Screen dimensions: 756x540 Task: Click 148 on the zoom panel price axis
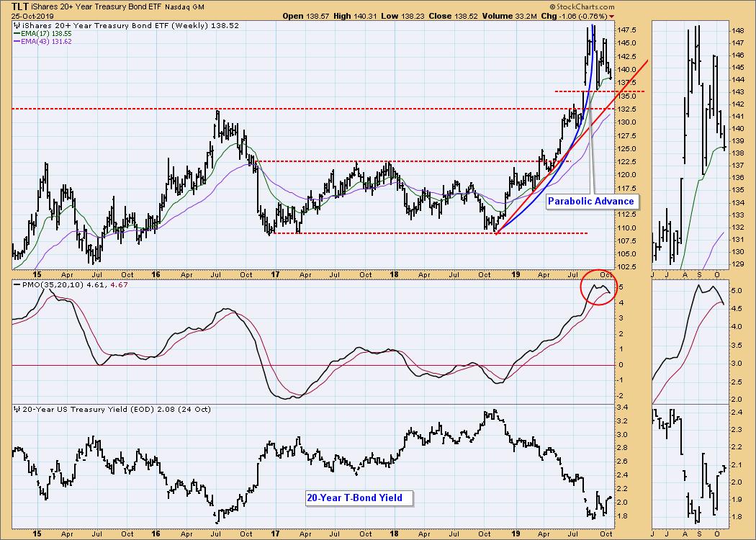tap(738, 31)
